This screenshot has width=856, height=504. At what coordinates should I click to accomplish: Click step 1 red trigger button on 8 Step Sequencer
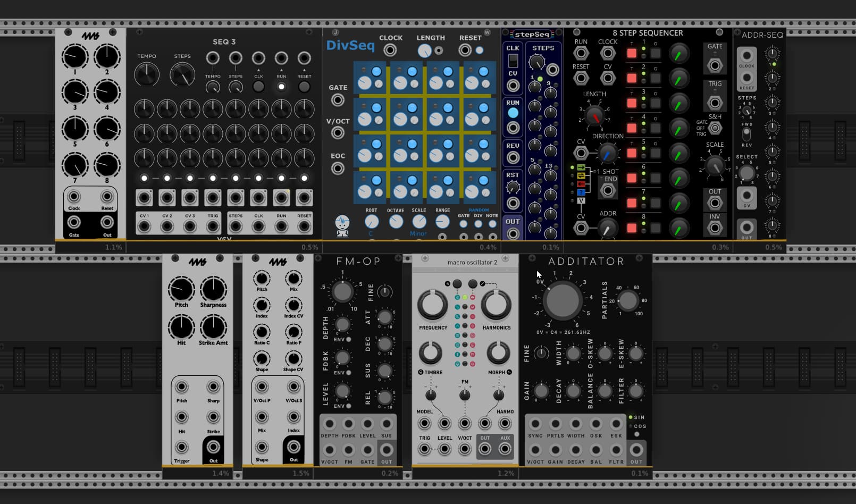pos(632,53)
